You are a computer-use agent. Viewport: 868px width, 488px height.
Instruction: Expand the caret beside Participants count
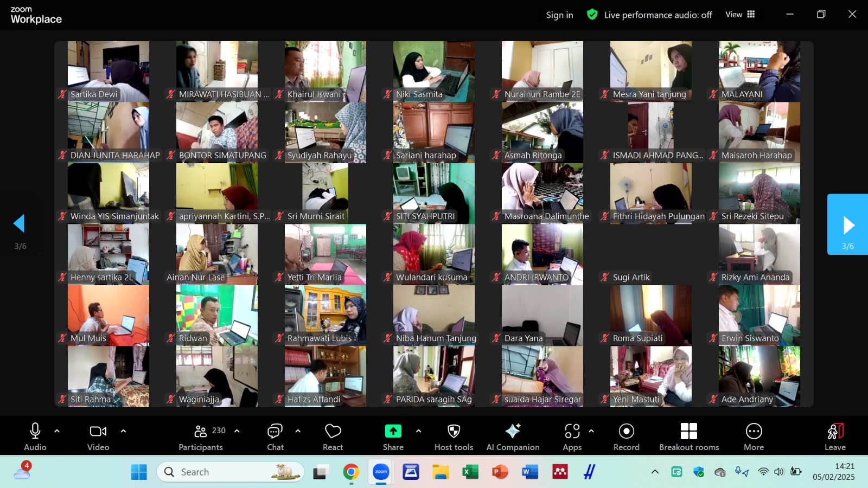click(x=237, y=431)
